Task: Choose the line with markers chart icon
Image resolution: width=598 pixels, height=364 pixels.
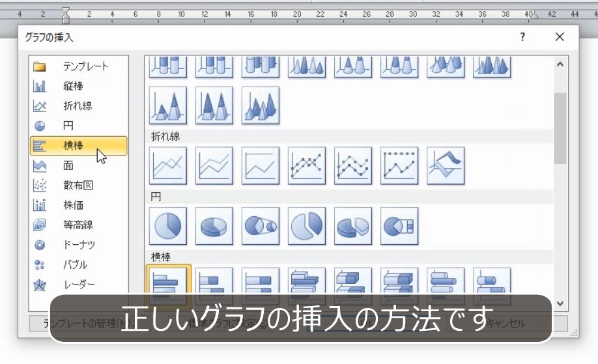Action: pyautogui.click(x=307, y=166)
